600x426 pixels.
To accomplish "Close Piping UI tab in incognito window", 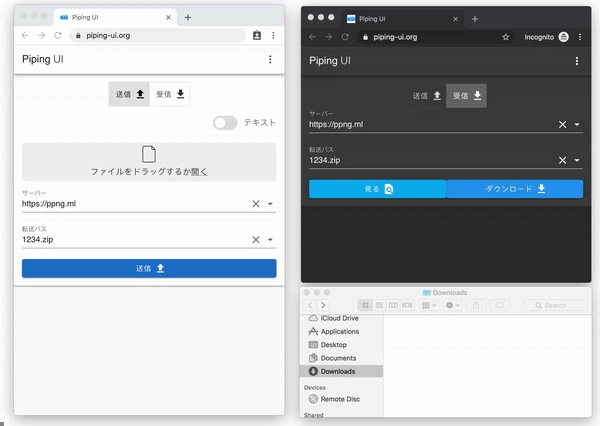I will 455,19.
